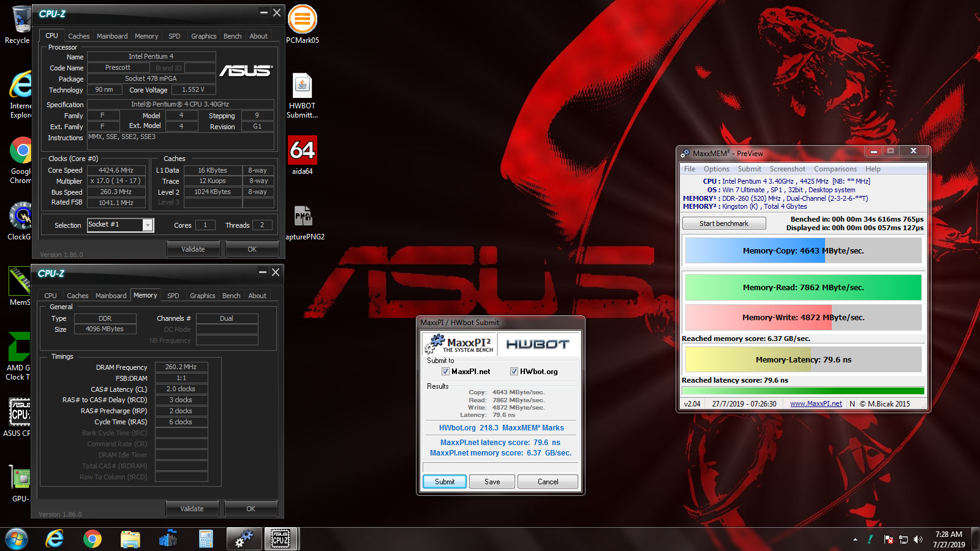Click Submit in HWbot Submit dialog
The width and height of the screenshot is (980, 551).
(445, 482)
